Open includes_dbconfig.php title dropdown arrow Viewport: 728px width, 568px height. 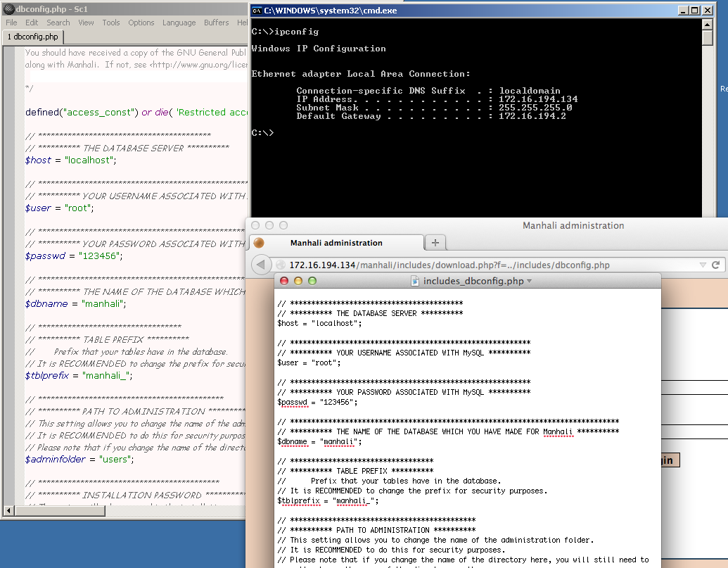tap(529, 281)
